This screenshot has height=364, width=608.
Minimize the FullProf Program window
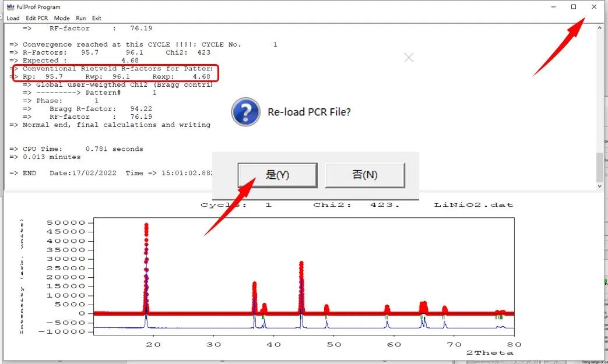click(x=553, y=7)
